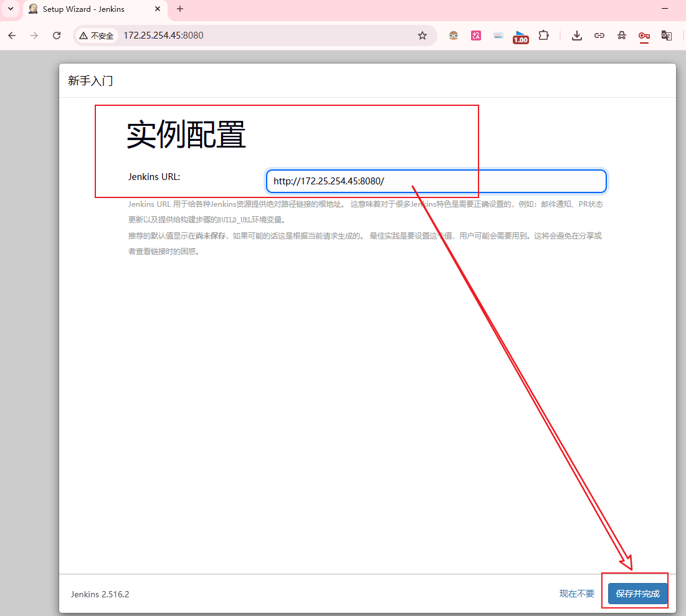Viewport: 686px width, 616px height.
Task: Click the 实例配置 heading text
Action: click(x=186, y=135)
